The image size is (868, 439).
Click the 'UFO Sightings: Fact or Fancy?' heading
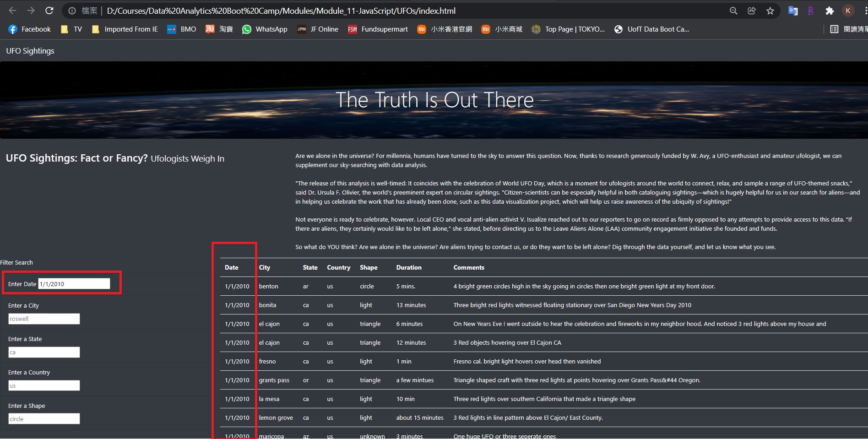pyautogui.click(x=77, y=158)
